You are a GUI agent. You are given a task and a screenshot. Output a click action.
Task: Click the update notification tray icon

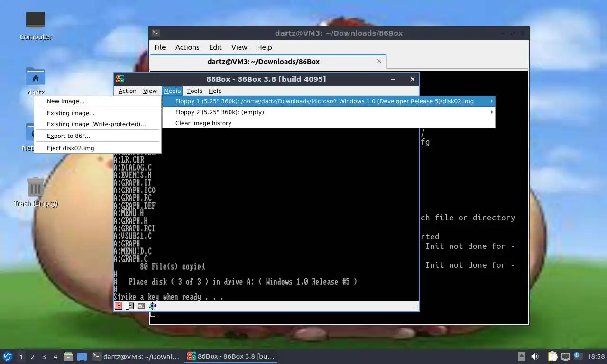tap(578, 356)
